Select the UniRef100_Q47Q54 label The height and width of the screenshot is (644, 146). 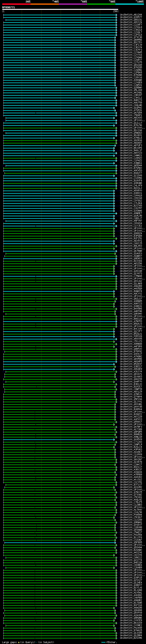point(131,113)
